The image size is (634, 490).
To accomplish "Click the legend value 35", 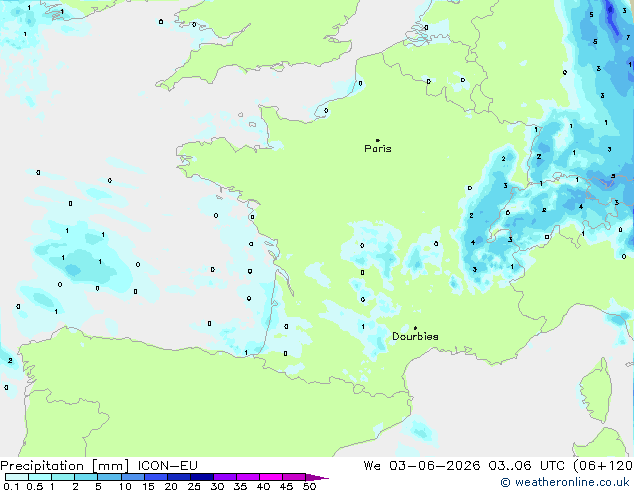I will coord(240,486).
